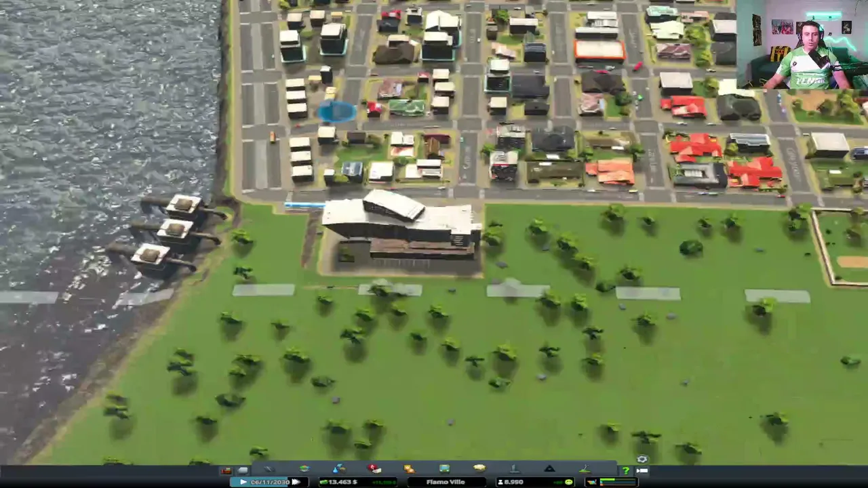Screen dimensions: 868x488
Task: Select the bottom water pumping station on shore
Action: point(152,258)
